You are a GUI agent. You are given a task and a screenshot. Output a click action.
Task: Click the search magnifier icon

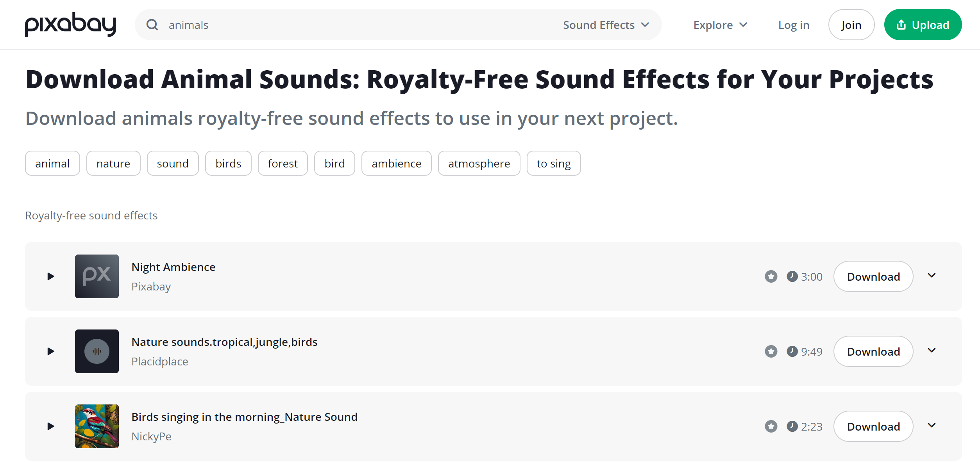(152, 25)
